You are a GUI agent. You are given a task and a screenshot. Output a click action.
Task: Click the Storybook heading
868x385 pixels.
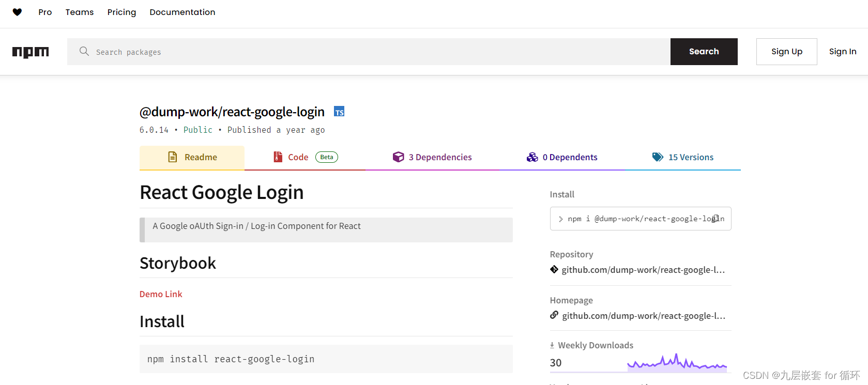(x=178, y=263)
